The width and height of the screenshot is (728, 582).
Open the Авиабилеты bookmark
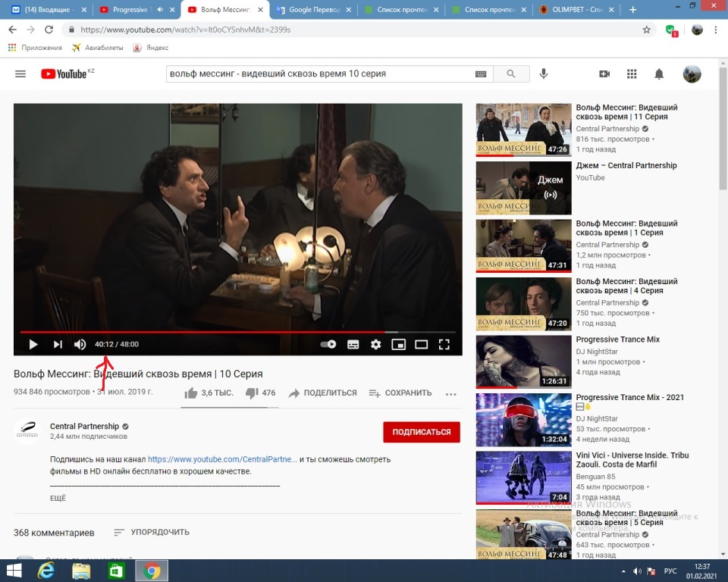click(98, 47)
